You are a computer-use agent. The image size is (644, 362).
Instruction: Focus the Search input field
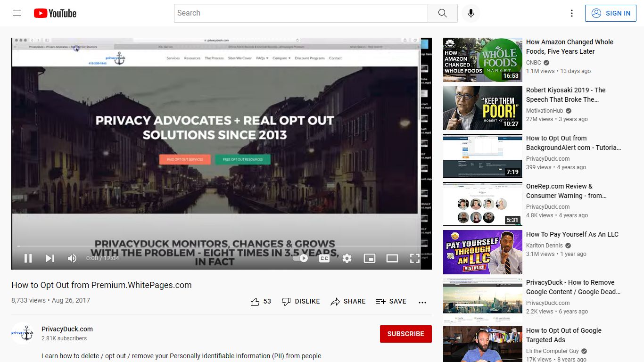coord(301,13)
